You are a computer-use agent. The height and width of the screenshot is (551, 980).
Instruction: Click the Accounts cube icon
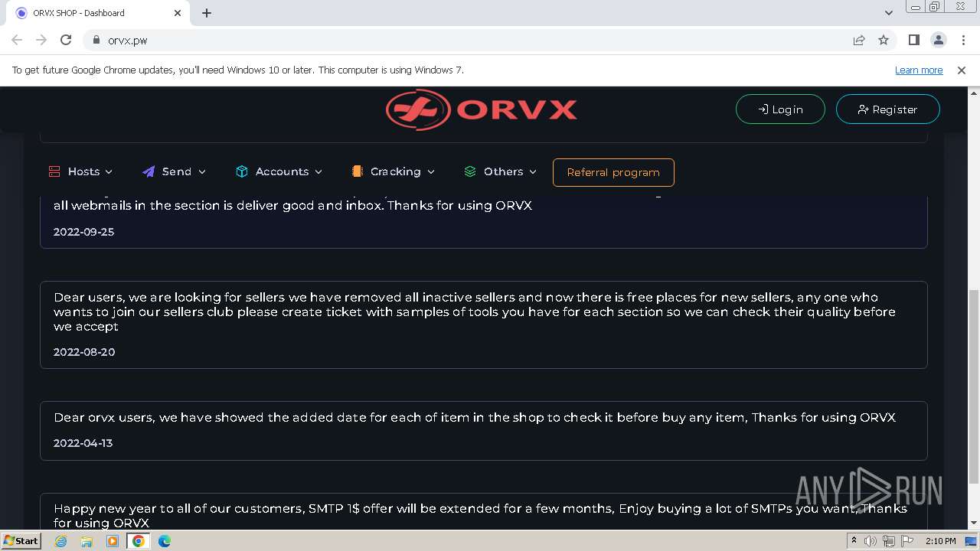point(242,171)
